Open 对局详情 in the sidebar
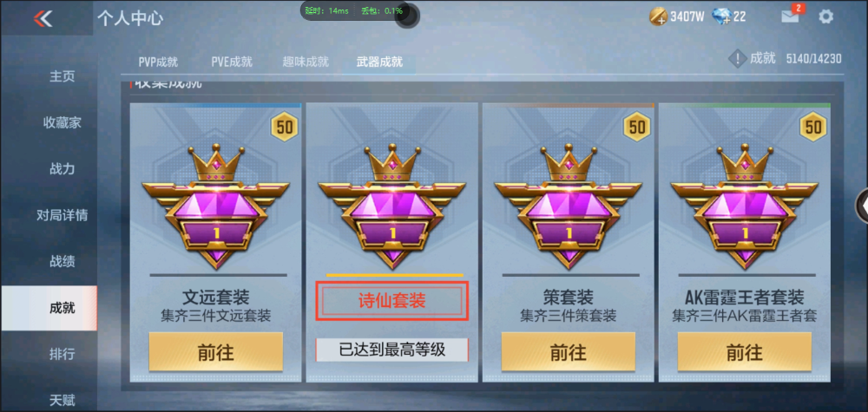Screen dimensions: 868x412 (62, 215)
